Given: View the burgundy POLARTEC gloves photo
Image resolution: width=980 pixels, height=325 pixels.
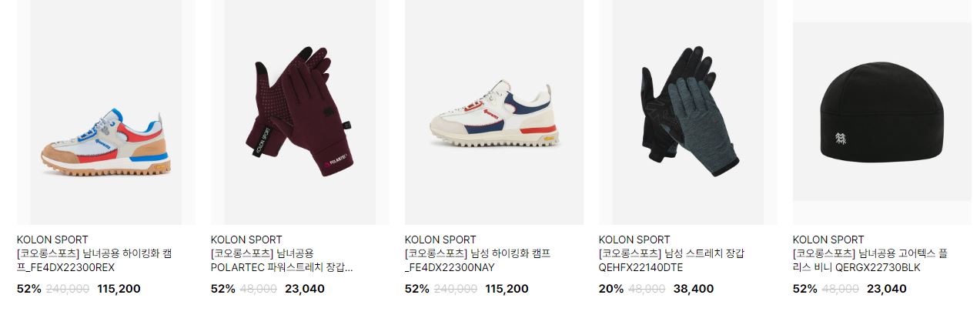Looking at the screenshot, I should (x=300, y=112).
